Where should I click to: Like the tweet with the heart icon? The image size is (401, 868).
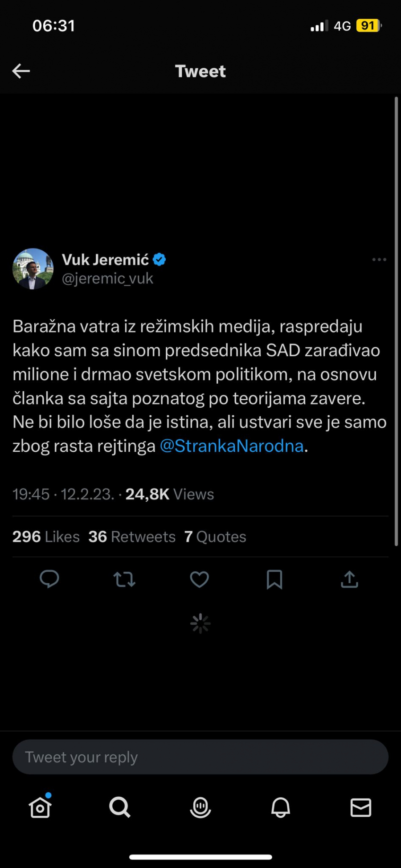(x=199, y=579)
